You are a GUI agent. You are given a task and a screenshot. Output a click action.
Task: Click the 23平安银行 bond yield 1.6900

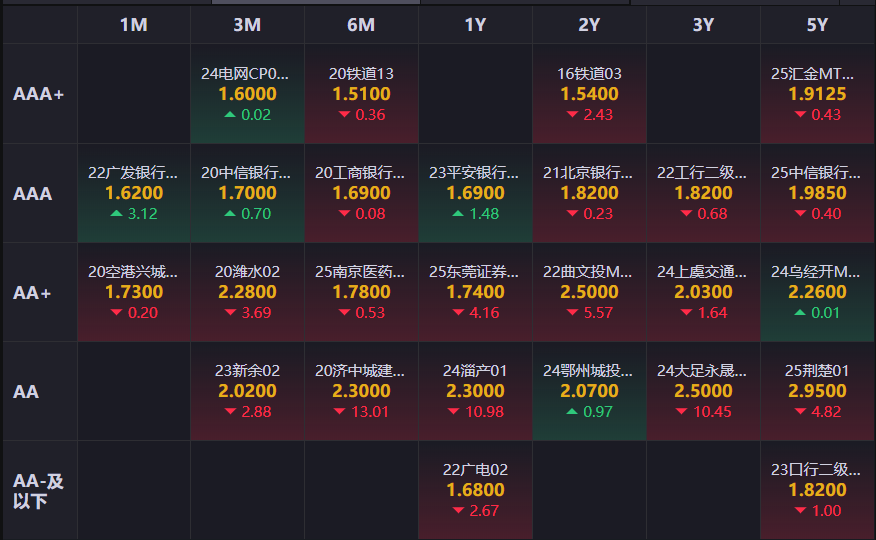[x=475, y=193]
